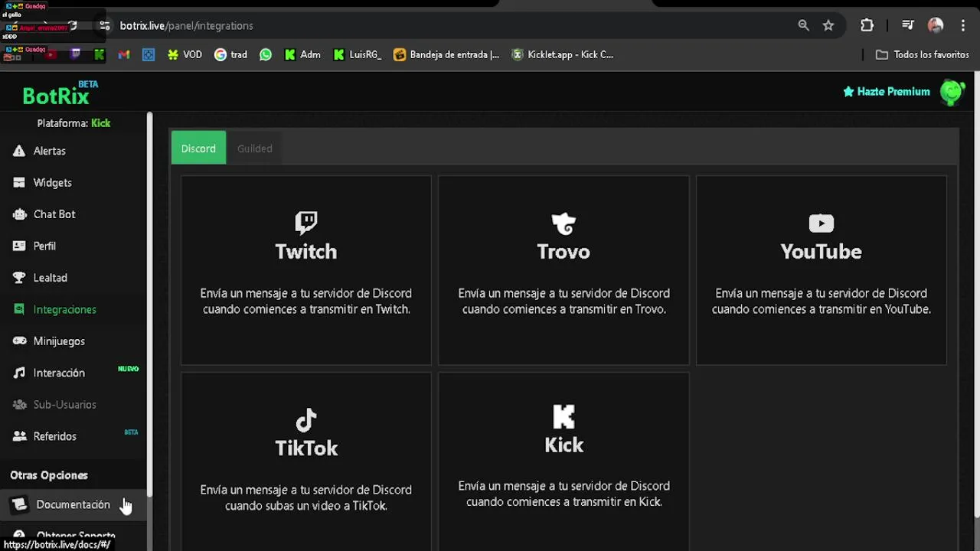Bookmark this page with the star icon
This screenshot has width=980, height=551.
click(828, 25)
